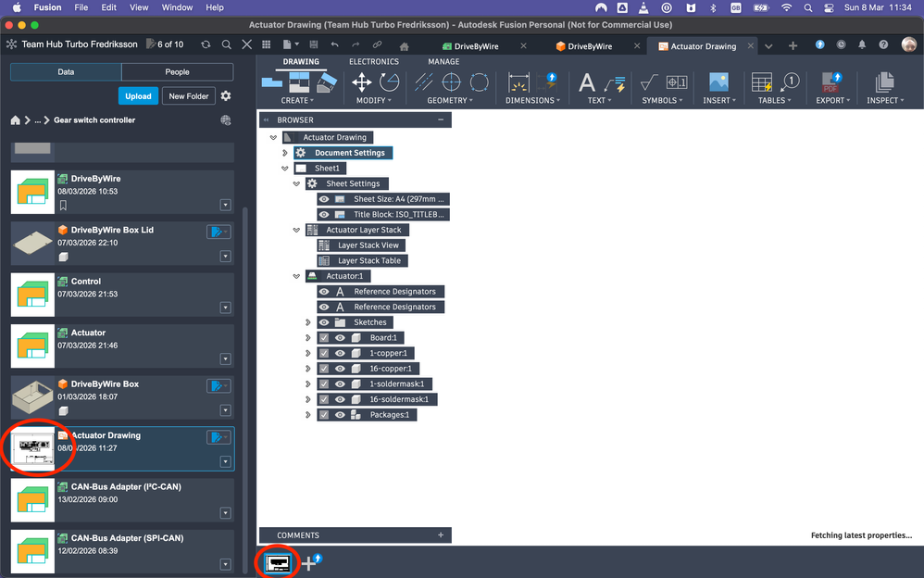Switch to the MANAGE ribbon tab

click(443, 61)
